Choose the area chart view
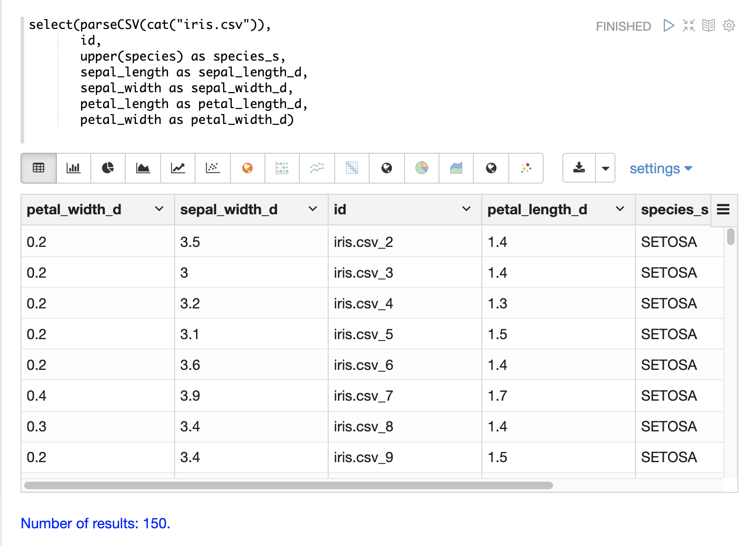 pyautogui.click(x=143, y=168)
